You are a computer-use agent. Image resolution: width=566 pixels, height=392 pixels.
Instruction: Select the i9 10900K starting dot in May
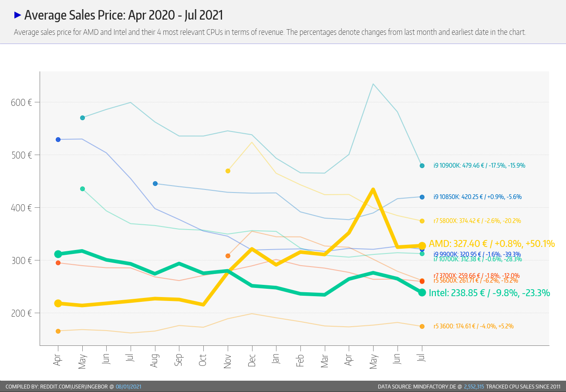[x=82, y=118]
